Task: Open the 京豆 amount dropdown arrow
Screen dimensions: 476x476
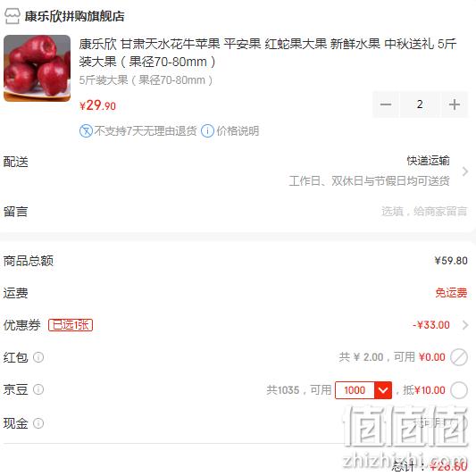Action: pos(383,390)
